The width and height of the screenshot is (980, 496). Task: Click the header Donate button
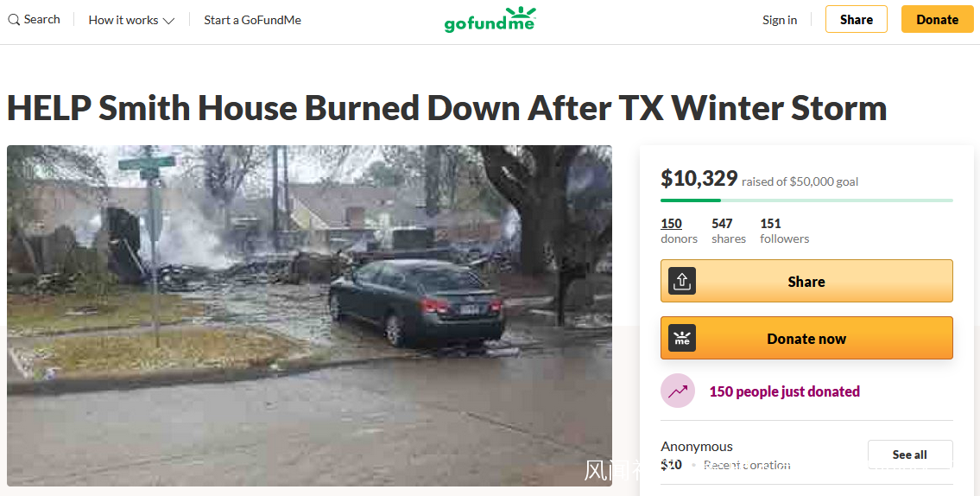tap(937, 19)
